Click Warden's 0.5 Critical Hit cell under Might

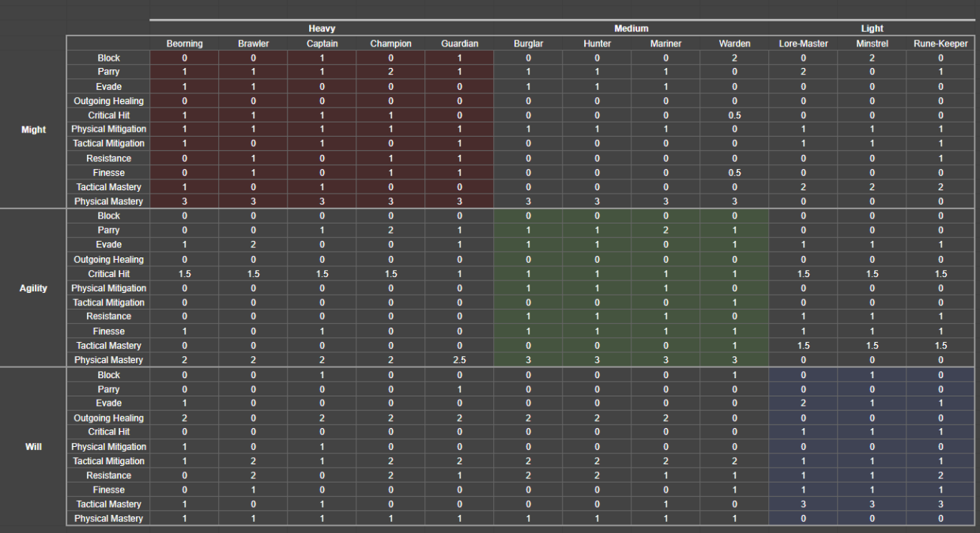click(734, 115)
